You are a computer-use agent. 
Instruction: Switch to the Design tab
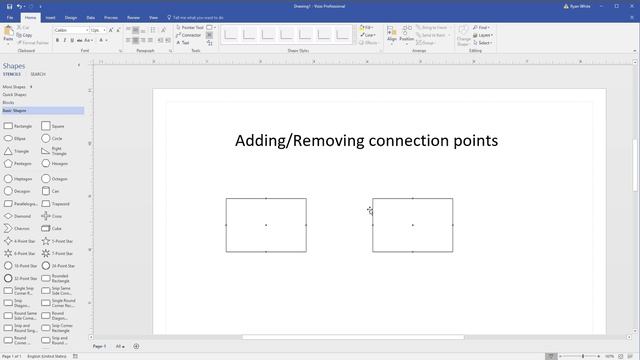pos(71,18)
